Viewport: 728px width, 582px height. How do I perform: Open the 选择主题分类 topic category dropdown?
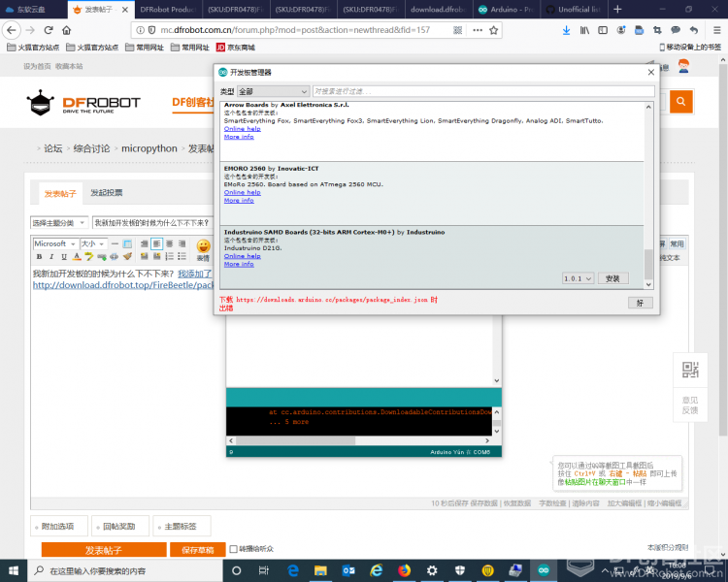point(59,223)
